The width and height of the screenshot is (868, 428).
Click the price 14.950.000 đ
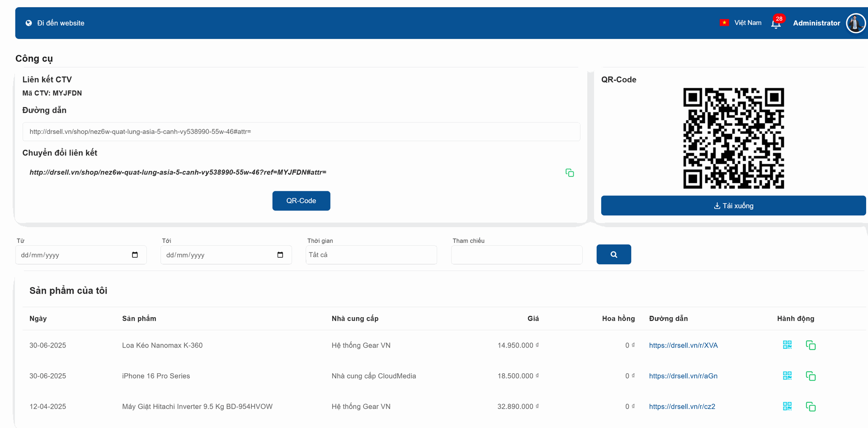pyautogui.click(x=518, y=345)
